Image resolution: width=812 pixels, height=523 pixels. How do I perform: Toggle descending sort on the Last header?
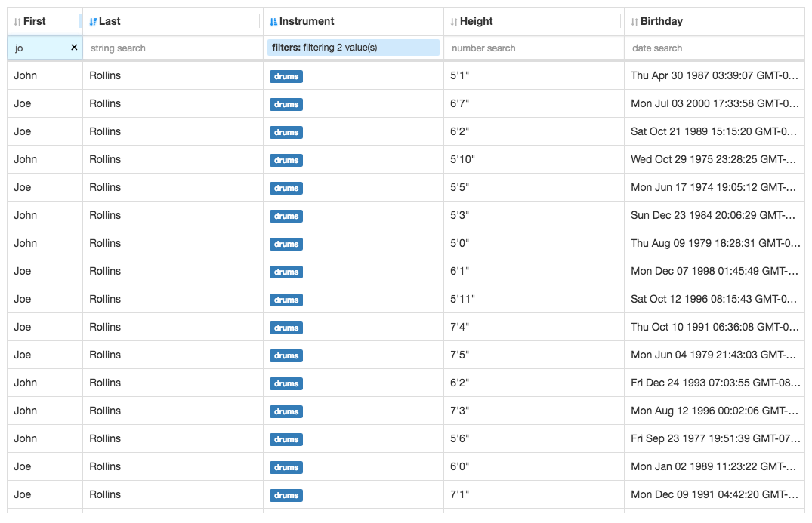[92, 21]
